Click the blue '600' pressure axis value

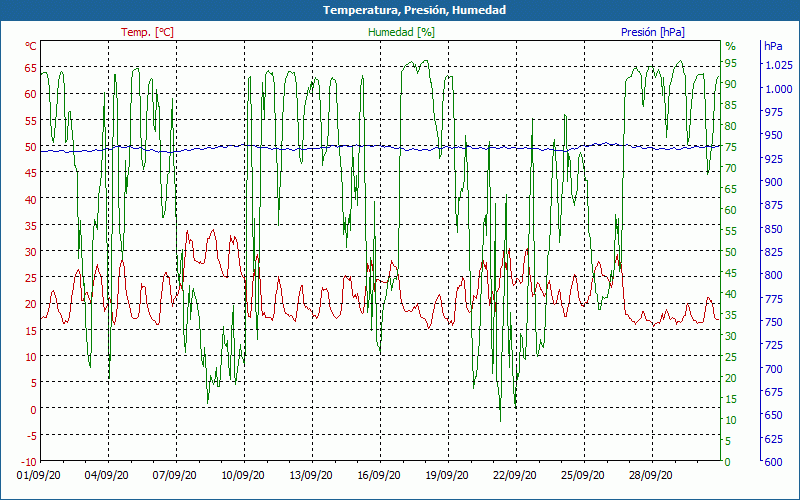(x=774, y=462)
